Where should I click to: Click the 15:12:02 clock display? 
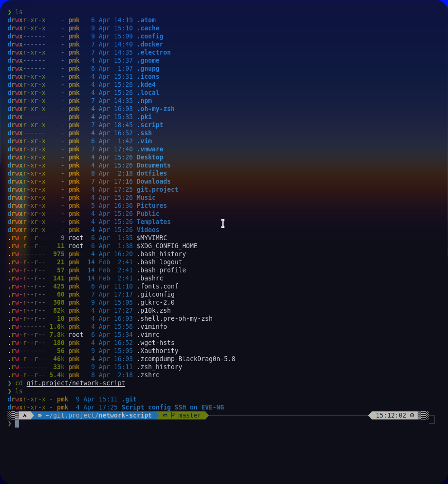[392, 415]
